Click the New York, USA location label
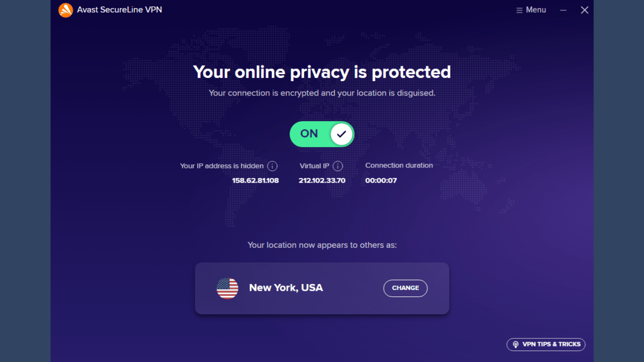The width and height of the screenshot is (644, 362). tap(286, 288)
